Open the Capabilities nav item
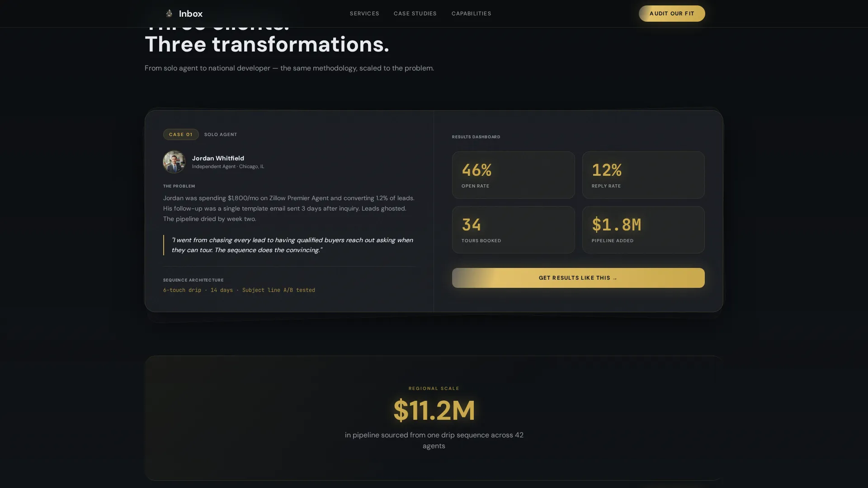Screen dimensions: 868x488 click(471, 14)
